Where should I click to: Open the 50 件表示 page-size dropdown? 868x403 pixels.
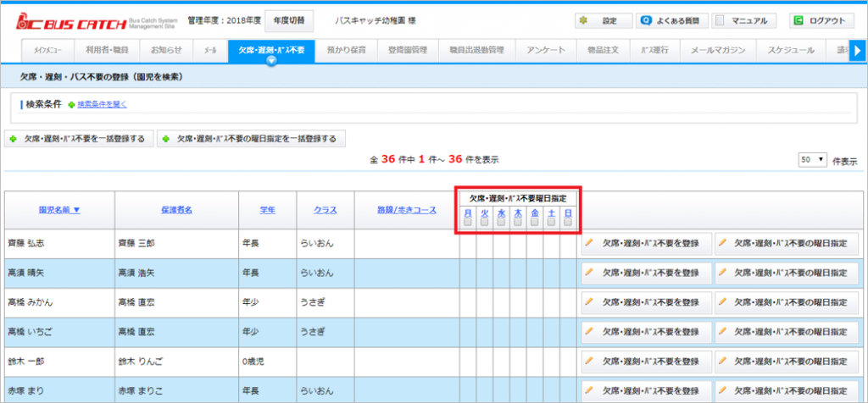point(812,160)
